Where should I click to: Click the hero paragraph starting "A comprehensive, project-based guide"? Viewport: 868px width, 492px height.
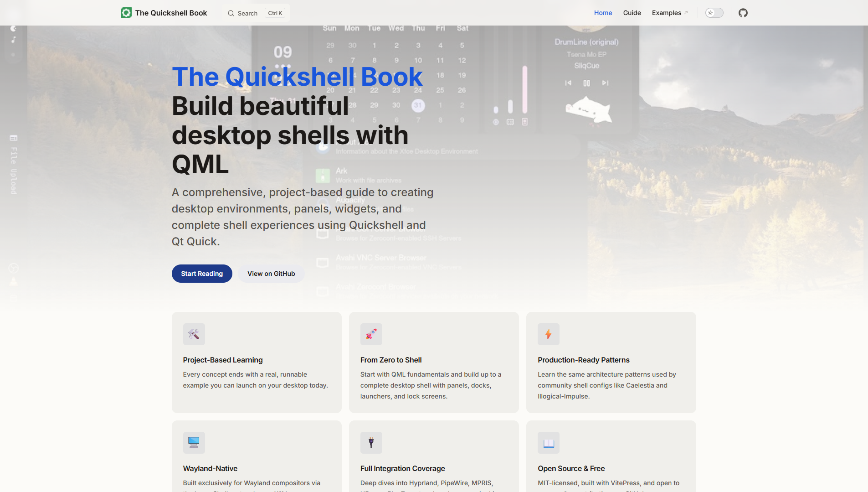pyautogui.click(x=303, y=217)
